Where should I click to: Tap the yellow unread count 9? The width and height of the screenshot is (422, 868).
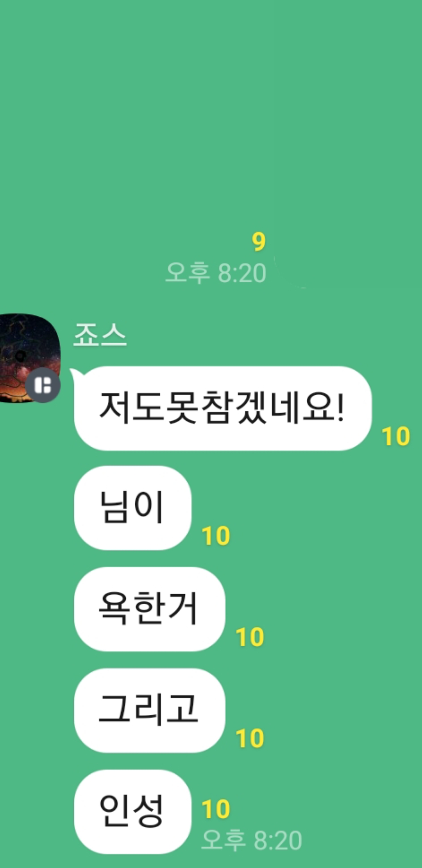tap(259, 241)
